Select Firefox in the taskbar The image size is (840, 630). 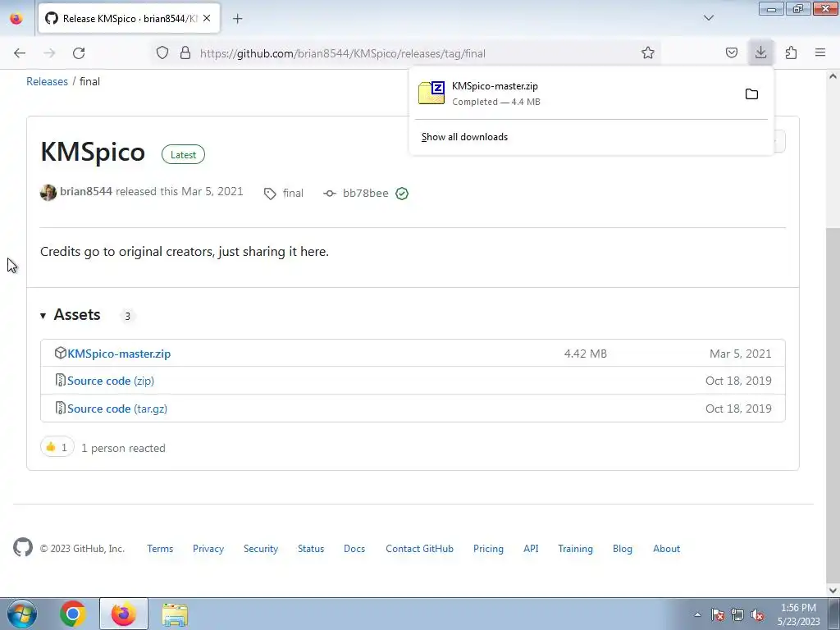[123, 614]
